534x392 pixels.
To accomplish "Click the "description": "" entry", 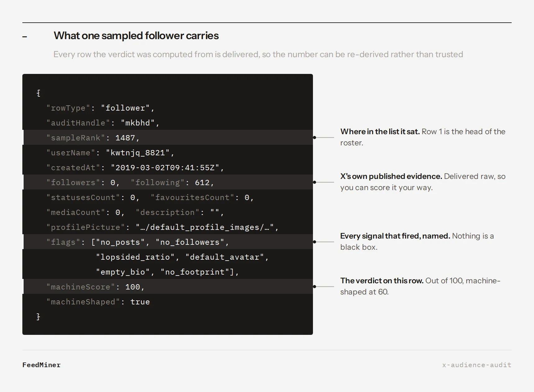I will click(x=180, y=212).
